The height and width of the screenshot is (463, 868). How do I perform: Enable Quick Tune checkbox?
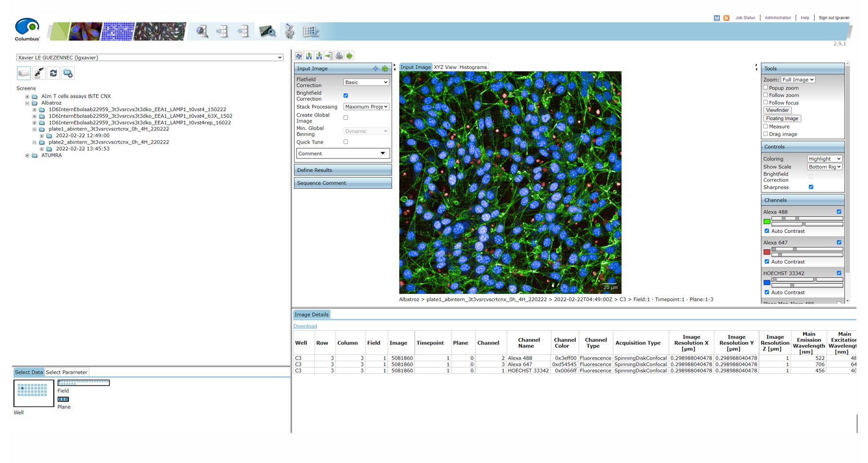click(346, 142)
